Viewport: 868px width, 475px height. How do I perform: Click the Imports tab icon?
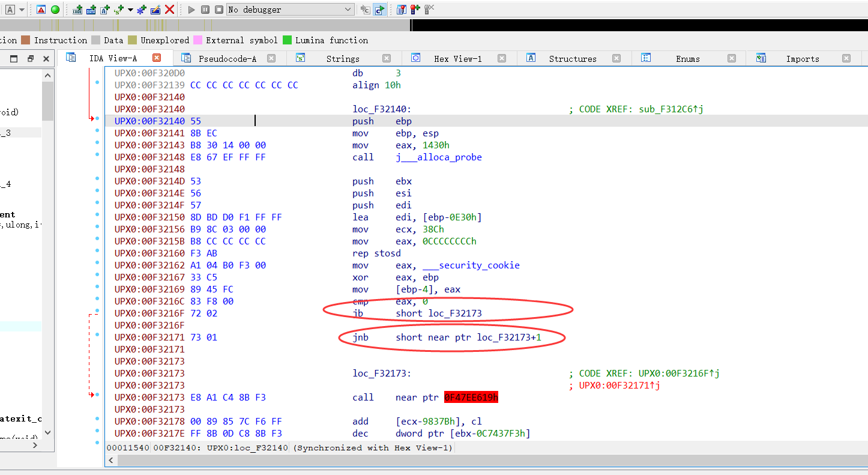tap(761, 58)
